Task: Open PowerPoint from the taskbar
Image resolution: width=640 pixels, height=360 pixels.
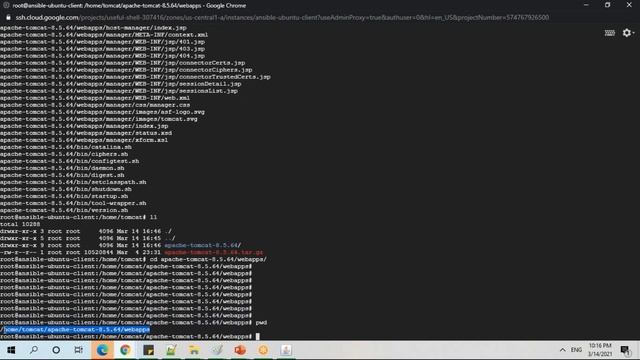Action: point(240,350)
